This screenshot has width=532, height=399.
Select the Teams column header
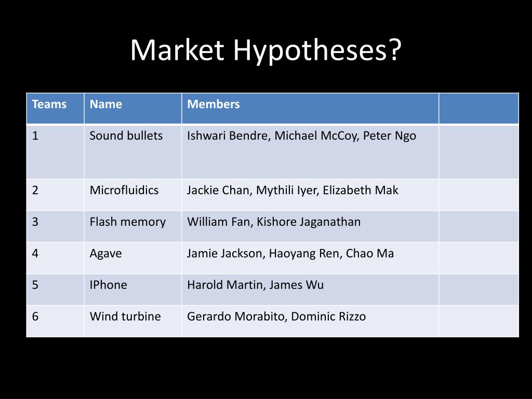[55, 109]
